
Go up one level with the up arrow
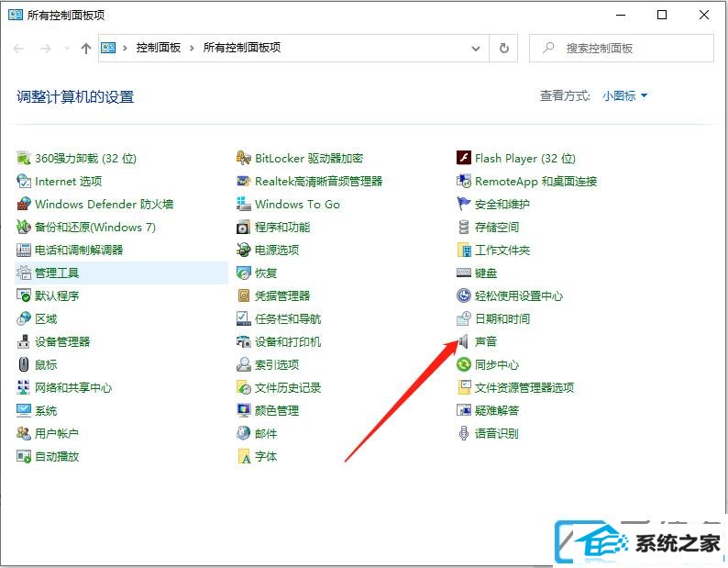(x=86, y=49)
